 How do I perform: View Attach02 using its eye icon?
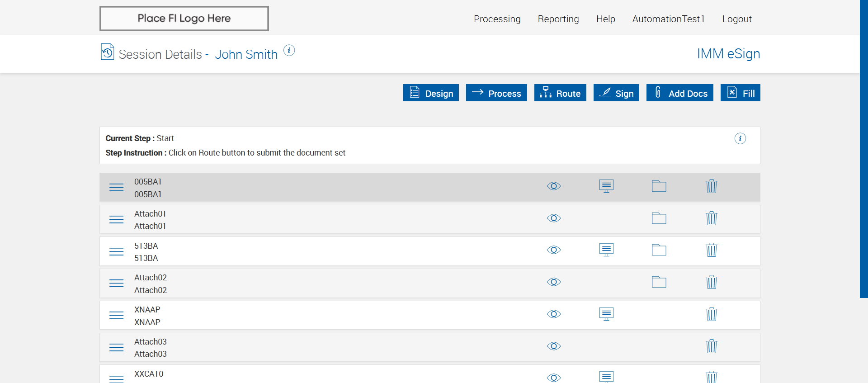pos(553,282)
